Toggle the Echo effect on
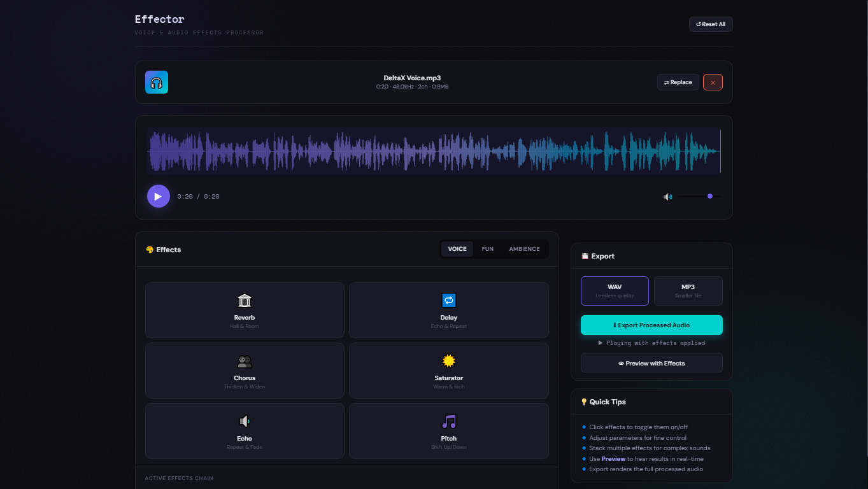 (x=245, y=431)
